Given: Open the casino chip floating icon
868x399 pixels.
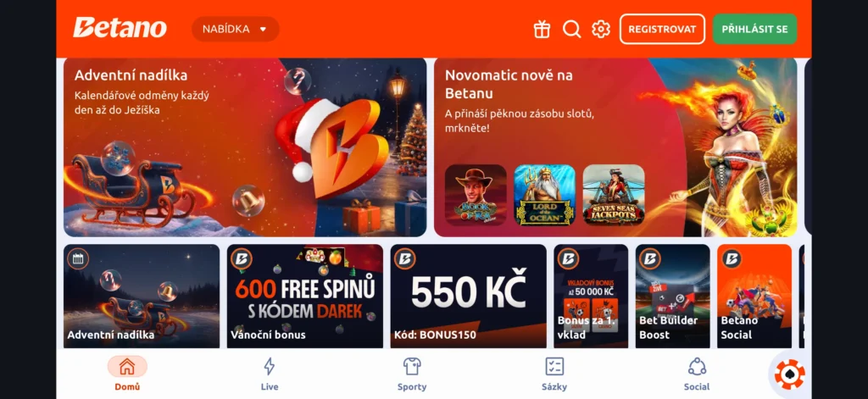Looking at the screenshot, I should tap(790, 374).
